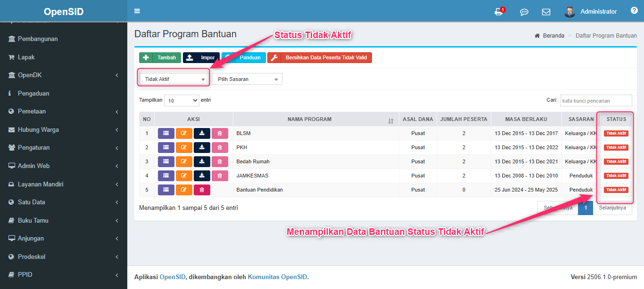Open Lapak in the sidebar
This screenshot has height=289, width=644.
(x=64, y=57)
